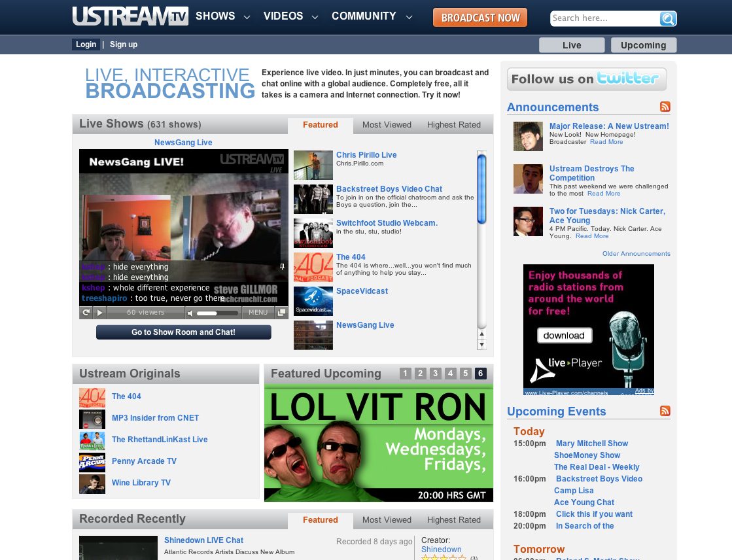This screenshot has height=560, width=732.
Task: Open SpaceVidcast thumbnail
Action: click(x=313, y=301)
